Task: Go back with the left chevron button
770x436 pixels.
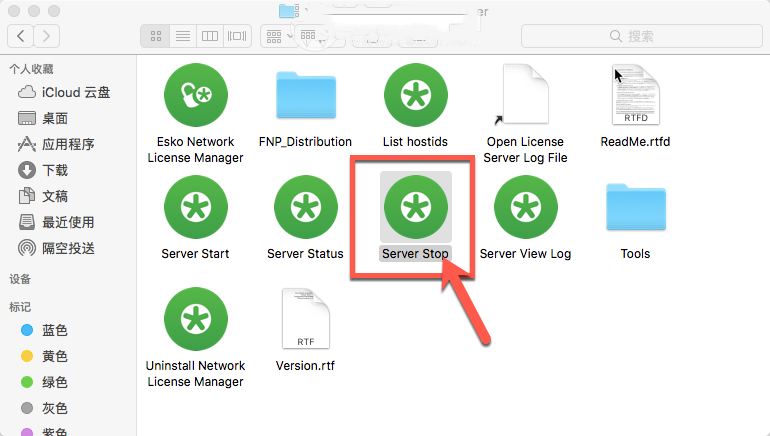Action: (x=21, y=36)
